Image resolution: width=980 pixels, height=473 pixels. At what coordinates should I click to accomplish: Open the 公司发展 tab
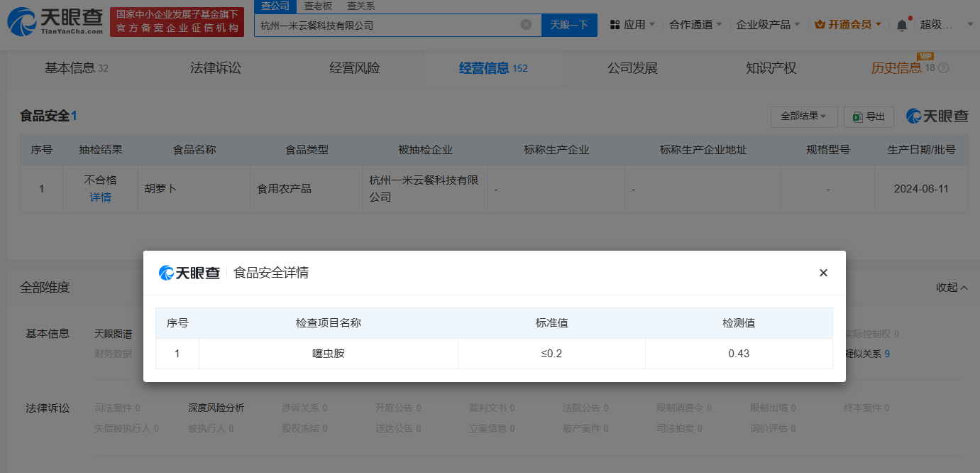pos(632,68)
